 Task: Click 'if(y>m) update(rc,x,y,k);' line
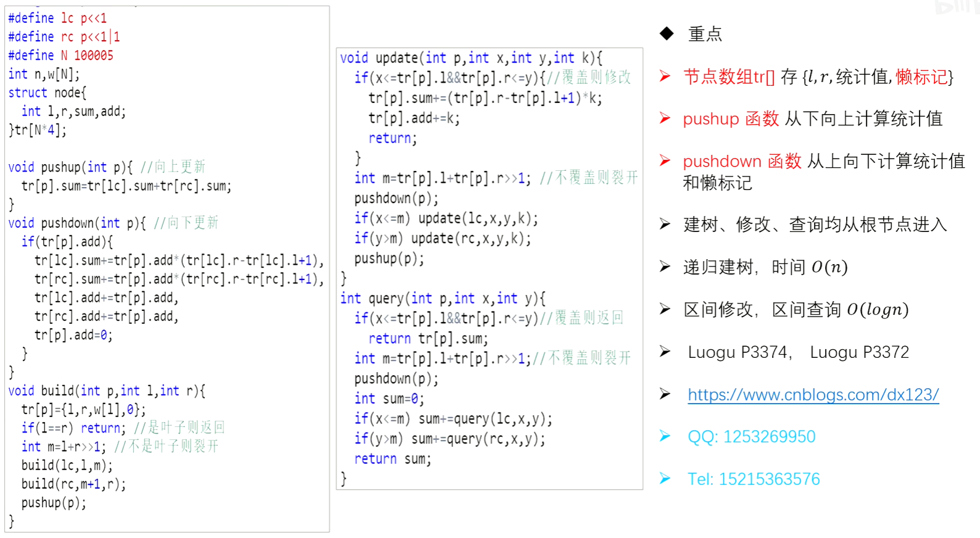click(442, 238)
